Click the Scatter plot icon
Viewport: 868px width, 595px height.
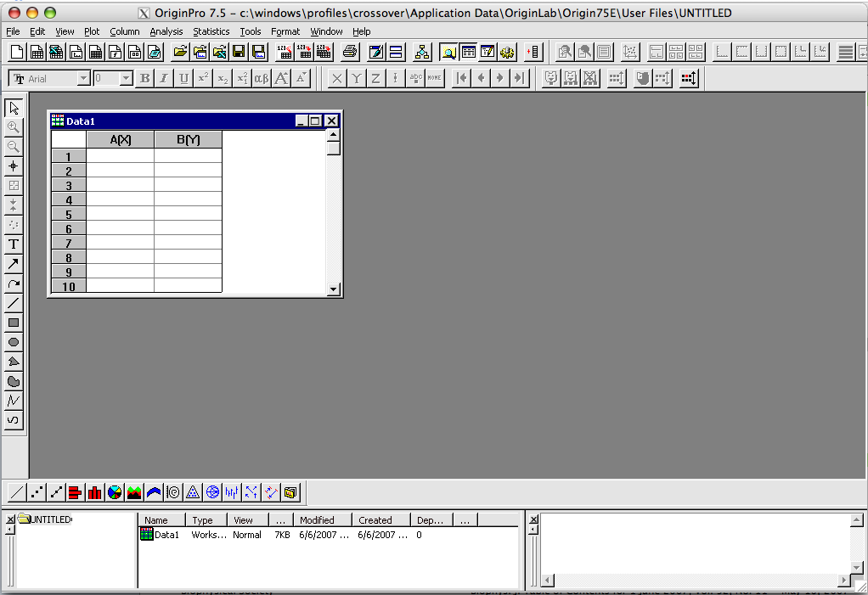click(x=37, y=491)
